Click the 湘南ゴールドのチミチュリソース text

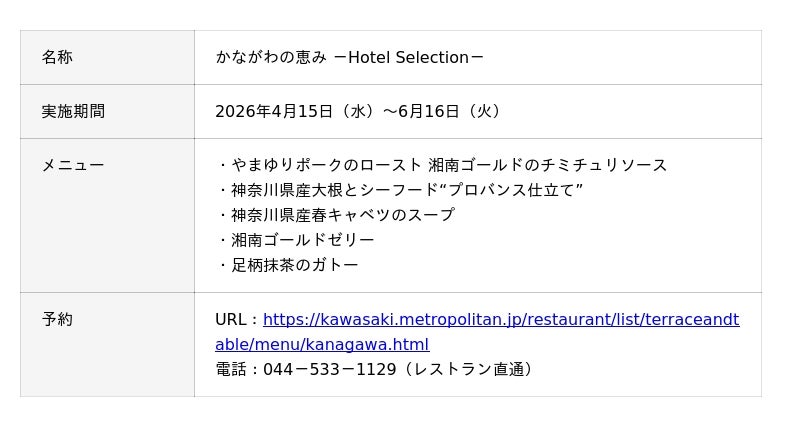coord(548,165)
